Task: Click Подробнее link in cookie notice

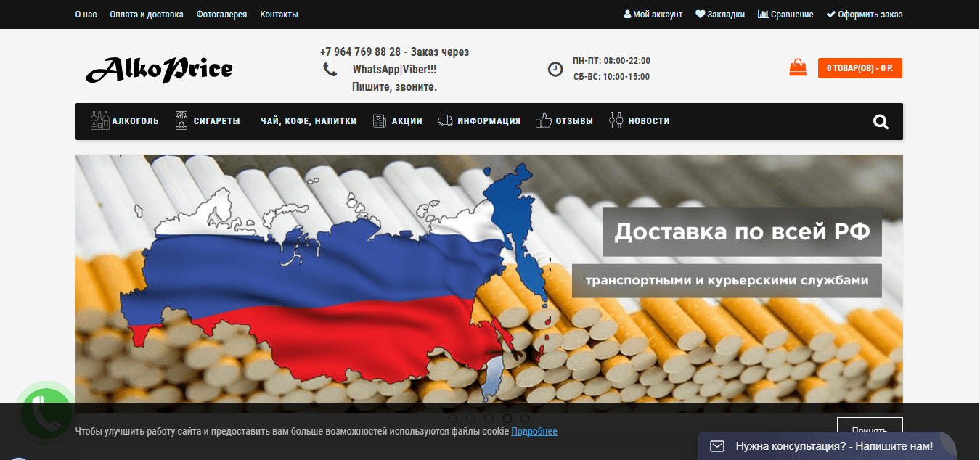Action: click(x=534, y=431)
